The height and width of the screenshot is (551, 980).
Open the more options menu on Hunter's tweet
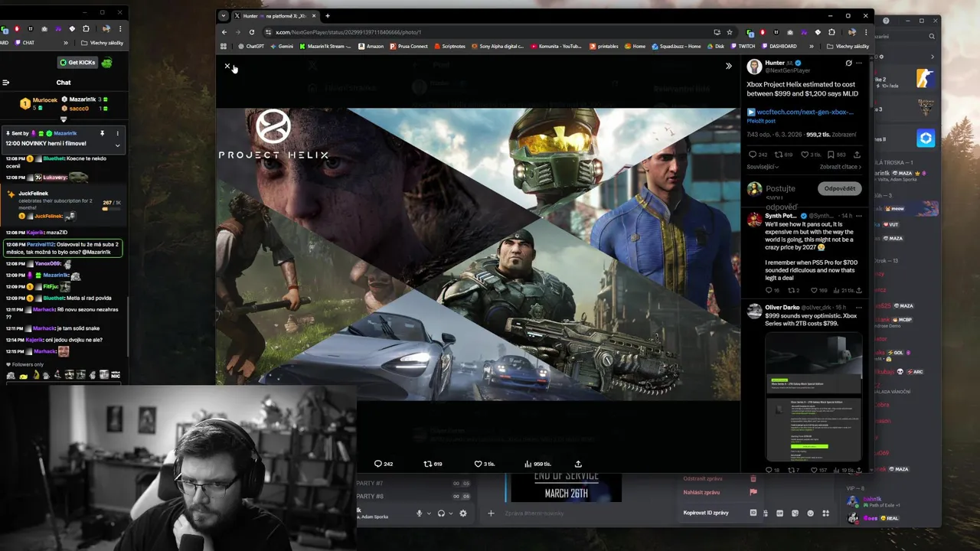(859, 63)
